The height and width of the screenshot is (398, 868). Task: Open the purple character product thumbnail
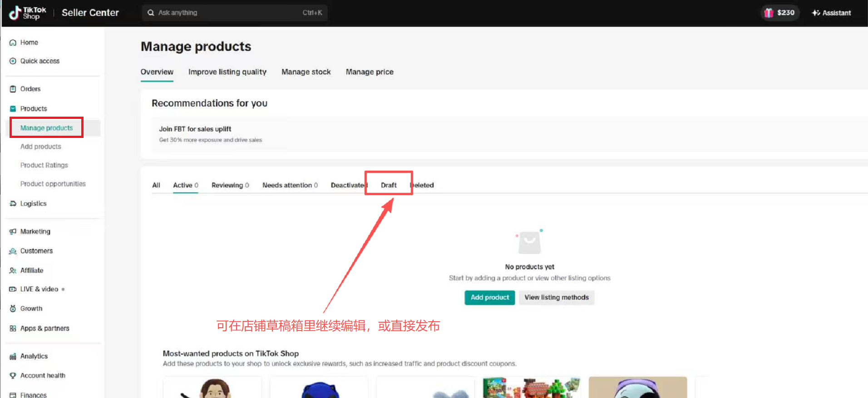[x=638, y=387]
